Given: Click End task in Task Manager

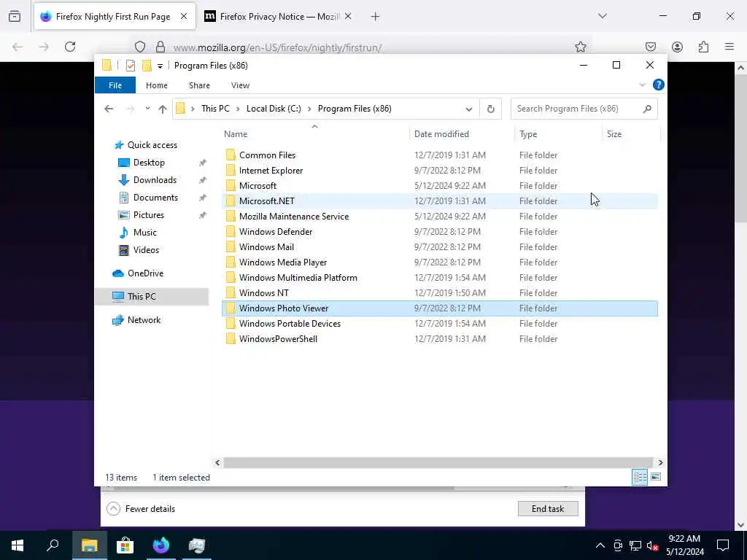Looking at the screenshot, I should (x=548, y=509).
